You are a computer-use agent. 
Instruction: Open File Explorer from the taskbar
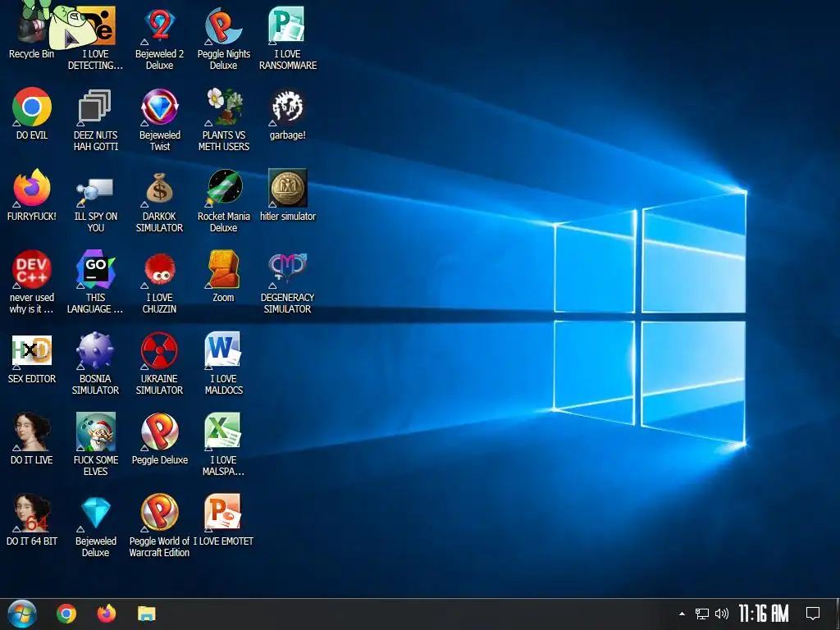(146, 614)
